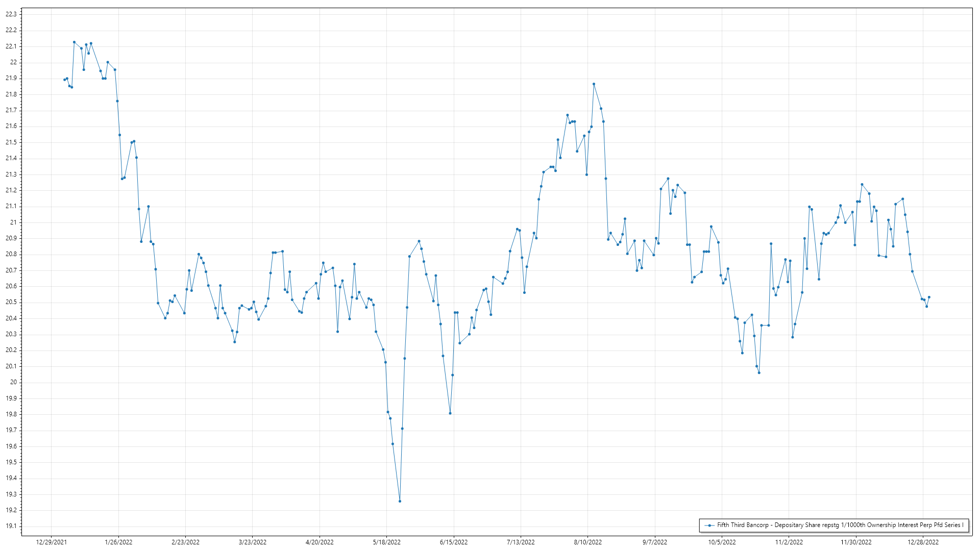Click the 10/5/2022 x-axis date label
This screenshot has height=551, width=980.
(x=722, y=542)
